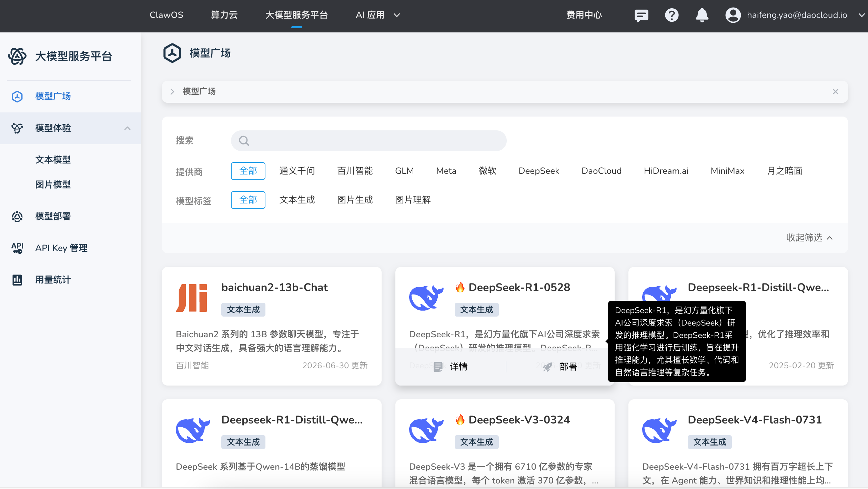The height and width of the screenshot is (489, 868).
Task: Select model tag filter 全部
Action: (248, 200)
